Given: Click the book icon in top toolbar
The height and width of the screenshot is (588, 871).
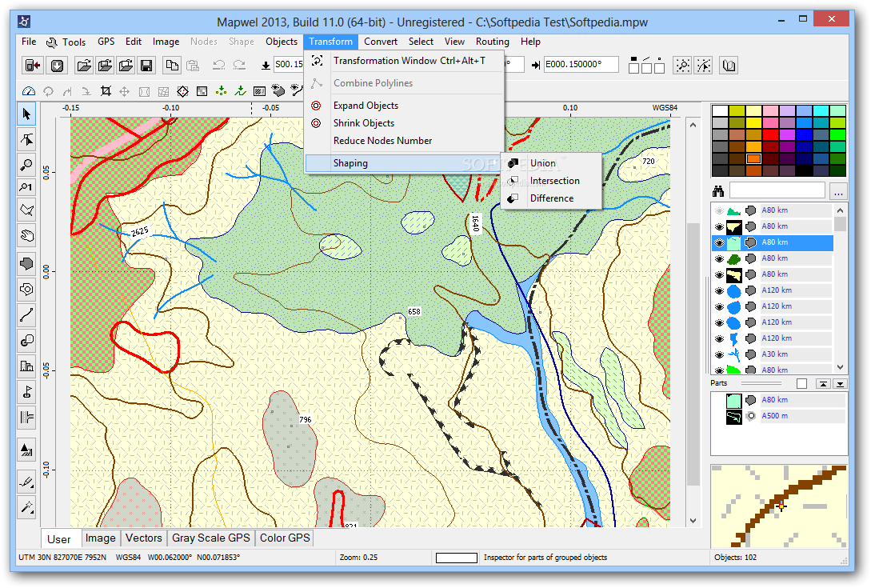Looking at the screenshot, I should (x=729, y=66).
